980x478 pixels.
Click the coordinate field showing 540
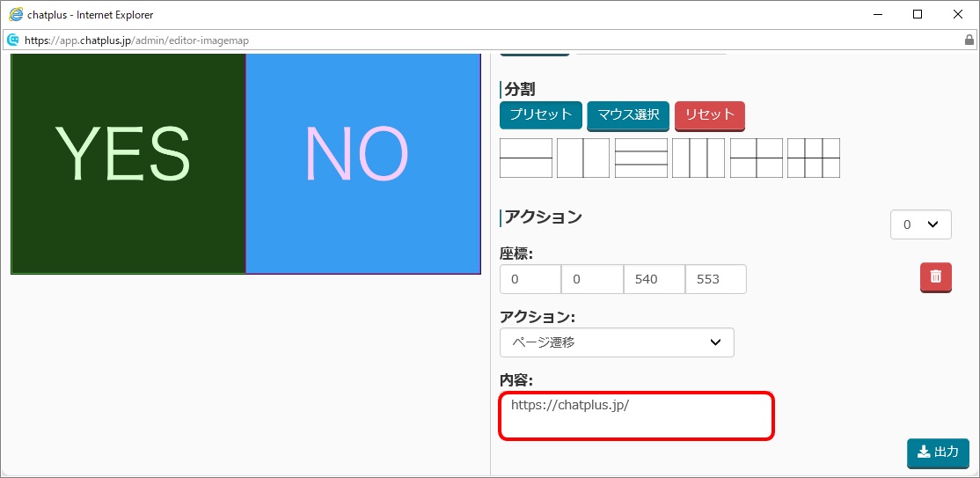tap(655, 279)
